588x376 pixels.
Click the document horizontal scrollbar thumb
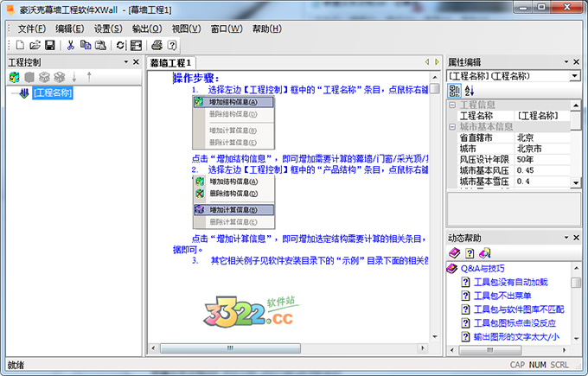tap(230, 348)
